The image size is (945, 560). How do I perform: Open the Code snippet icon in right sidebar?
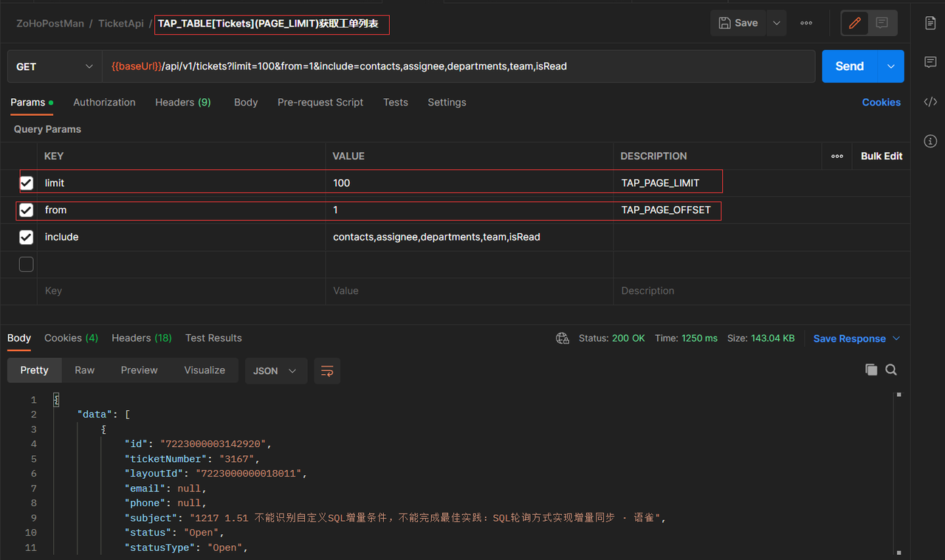[930, 102]
